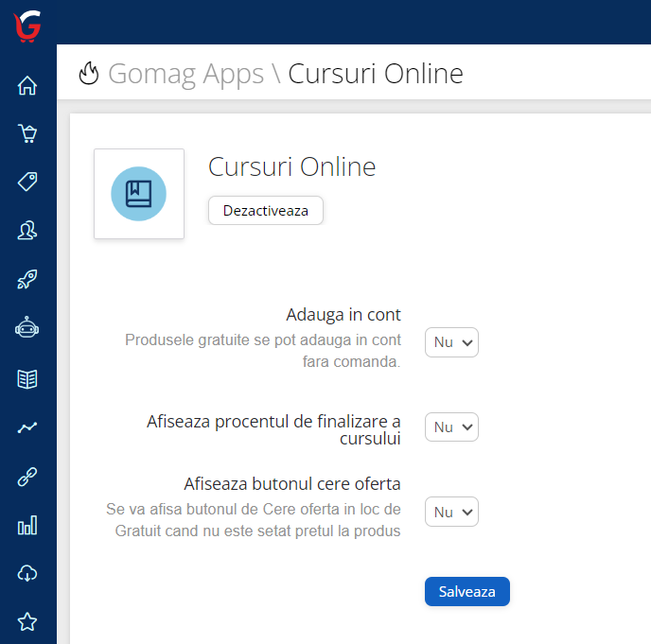
Task: Click the Gomag logo in the sidebar
Action: point(27,26)
